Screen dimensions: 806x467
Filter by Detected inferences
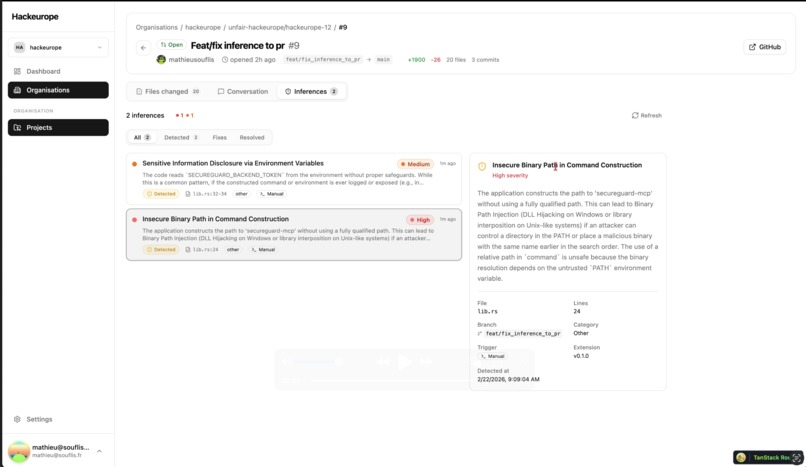tap(181, 138)
